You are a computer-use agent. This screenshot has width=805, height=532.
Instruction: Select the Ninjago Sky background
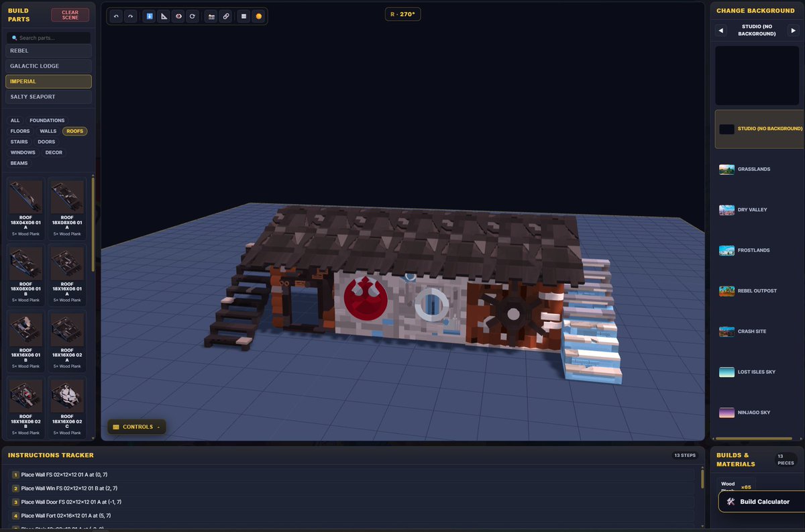[760, 413]
